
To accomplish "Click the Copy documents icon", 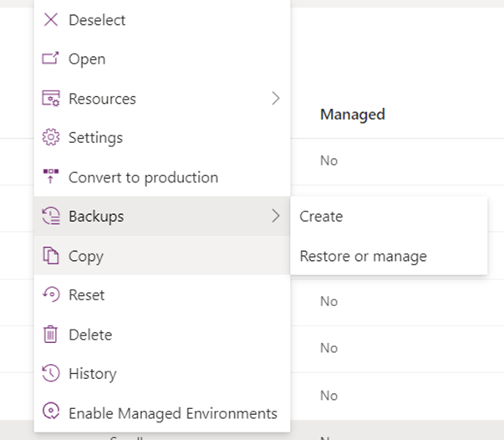I will pyautogui.click(x=51, y=256).
